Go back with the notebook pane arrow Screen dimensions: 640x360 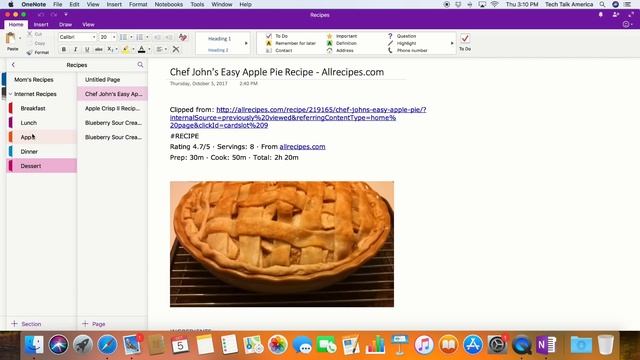pos(13,64)
